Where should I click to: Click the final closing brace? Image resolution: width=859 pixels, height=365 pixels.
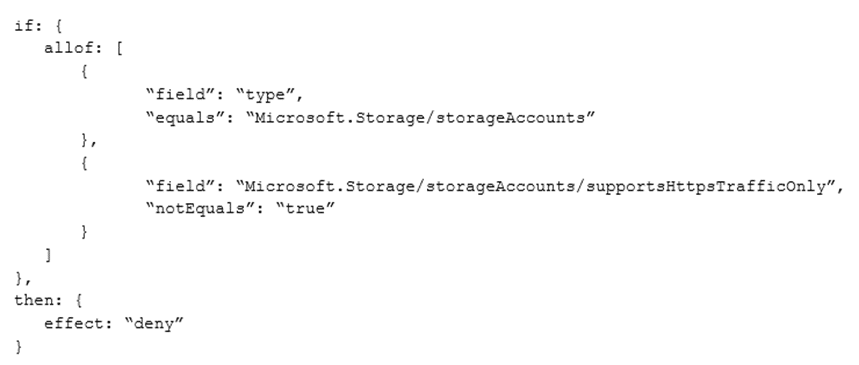[x=20, y=346]
